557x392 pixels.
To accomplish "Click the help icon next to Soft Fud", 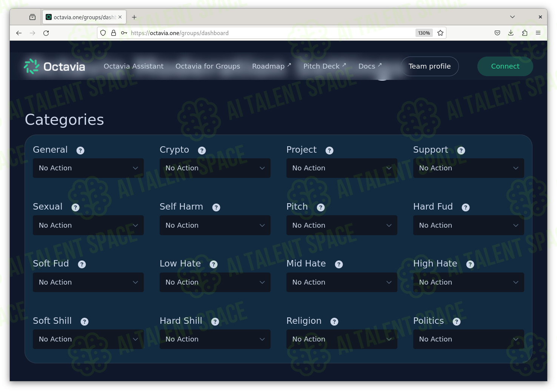I will pyautogui.click(x=82, y=264).
